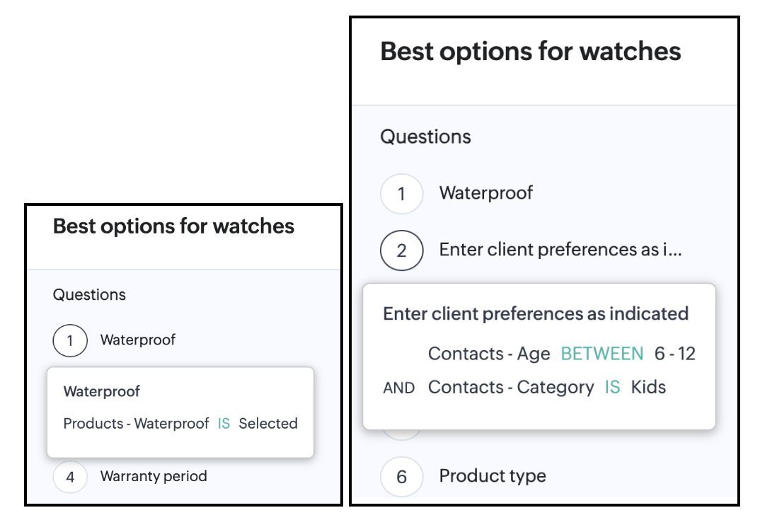Click 'Contacts - Age' criteria field
Image resolution: width=760 pixels, height=532 pixels.
click(x=489, y=354)
